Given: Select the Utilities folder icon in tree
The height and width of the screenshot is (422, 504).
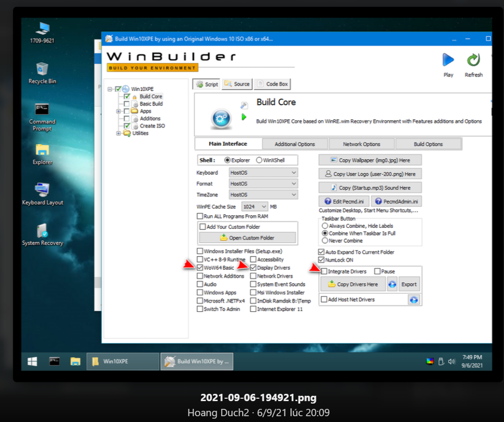Looking at the screenshot, I should click(127, 133).
